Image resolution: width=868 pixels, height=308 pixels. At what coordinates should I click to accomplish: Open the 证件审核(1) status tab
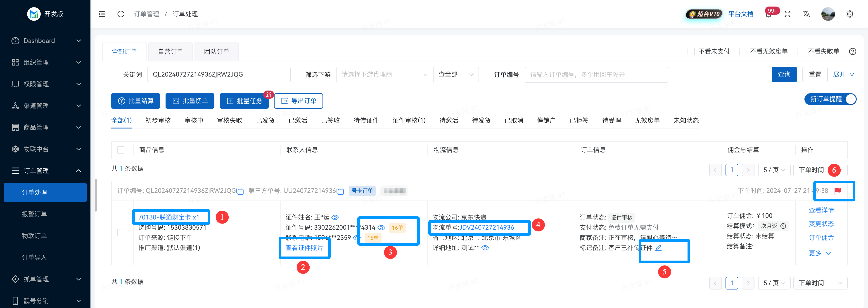pos(409,120)
